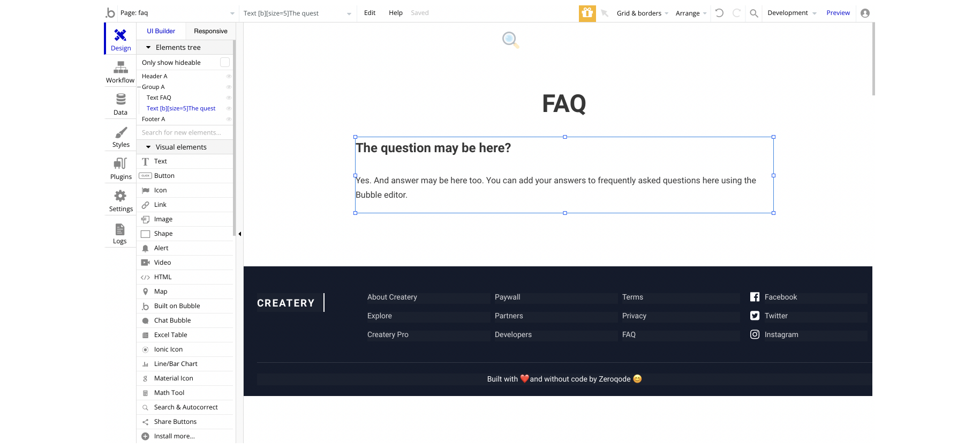Open the Page: faq dropdown
This screenshot has width=980, height=448.
click(x=178, y=13)
